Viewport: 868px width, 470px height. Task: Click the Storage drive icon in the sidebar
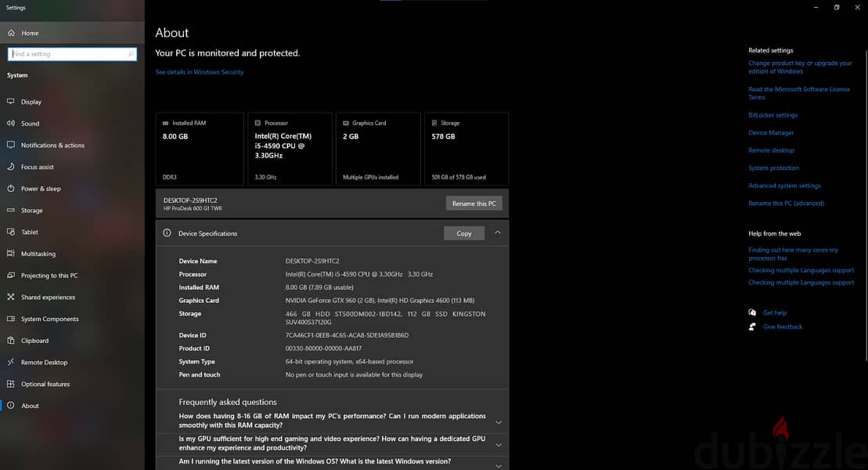click(x=10, y=210)
